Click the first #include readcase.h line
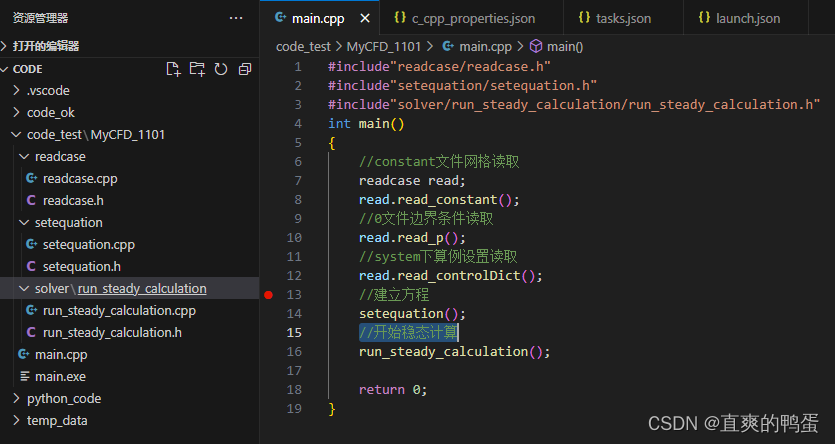 (x=439, y=67)
